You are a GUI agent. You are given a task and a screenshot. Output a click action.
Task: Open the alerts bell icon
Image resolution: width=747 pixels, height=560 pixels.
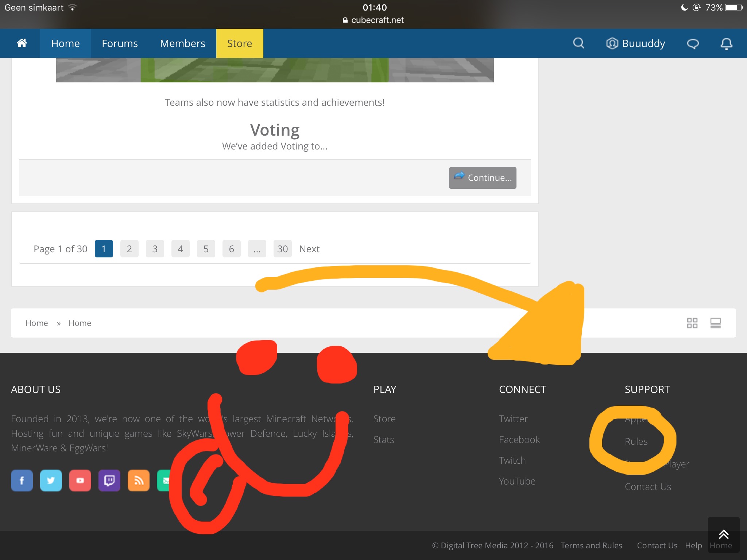point(726,44)
